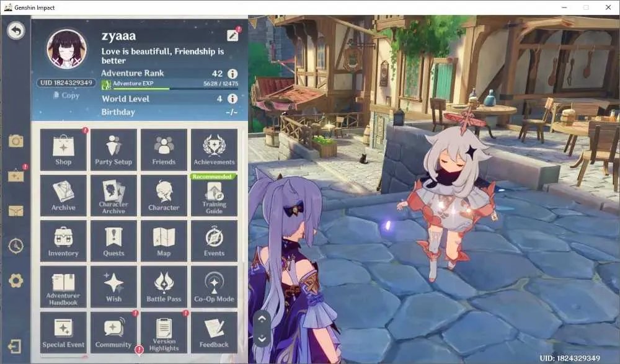Screen dimensions: 620x364
Task: Open the Special Event tile
Action: [63, 332]
